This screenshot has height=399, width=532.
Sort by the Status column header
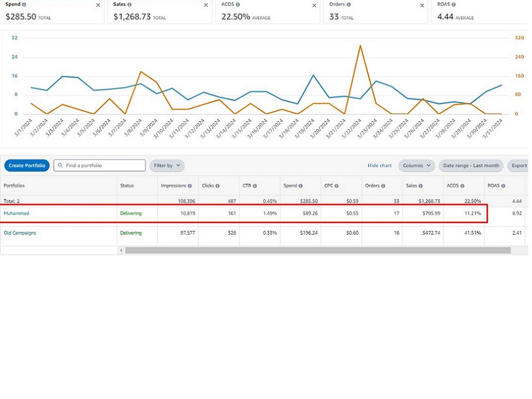[127, 186]
